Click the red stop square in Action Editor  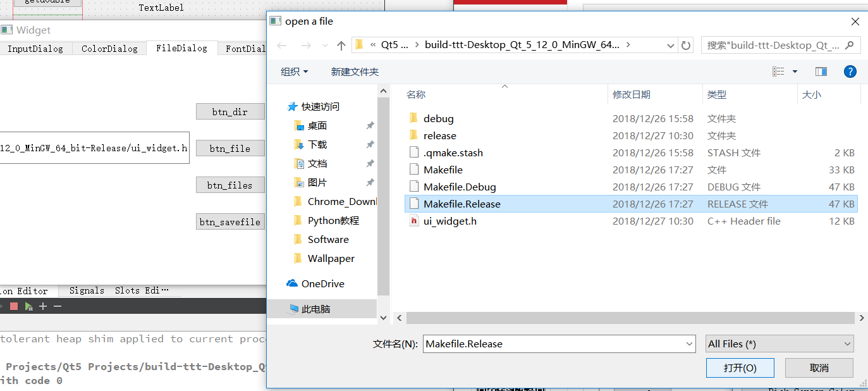tap(14, 306)
